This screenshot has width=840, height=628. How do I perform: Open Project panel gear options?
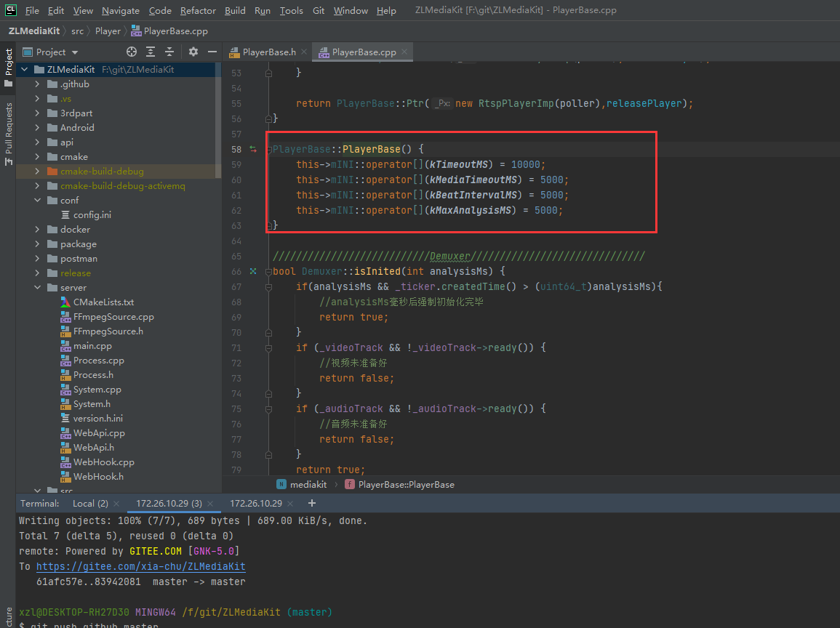193,52
